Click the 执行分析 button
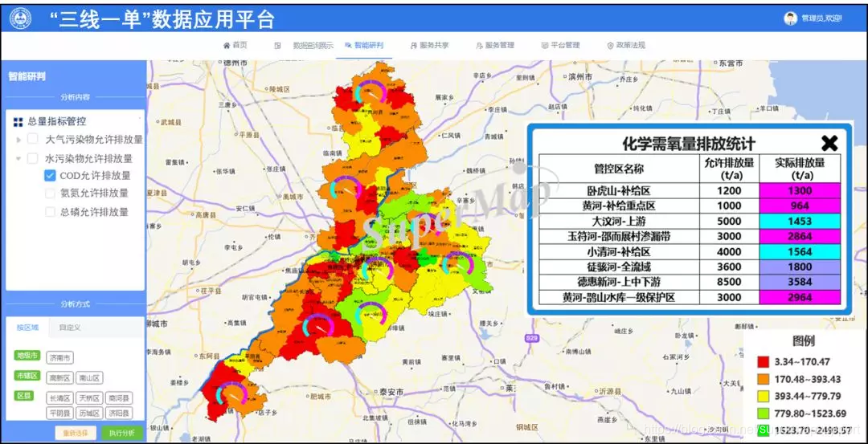 (122, 433)
